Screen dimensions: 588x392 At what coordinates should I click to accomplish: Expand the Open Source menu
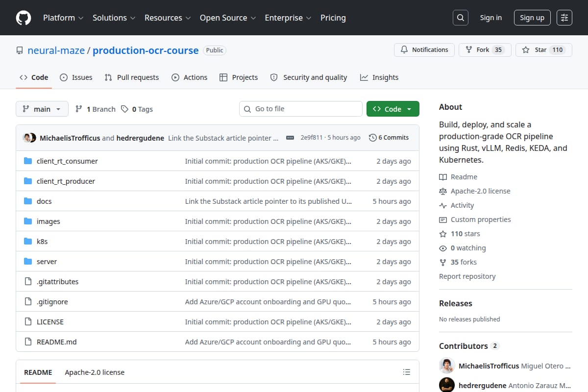(x=228, y=18)
